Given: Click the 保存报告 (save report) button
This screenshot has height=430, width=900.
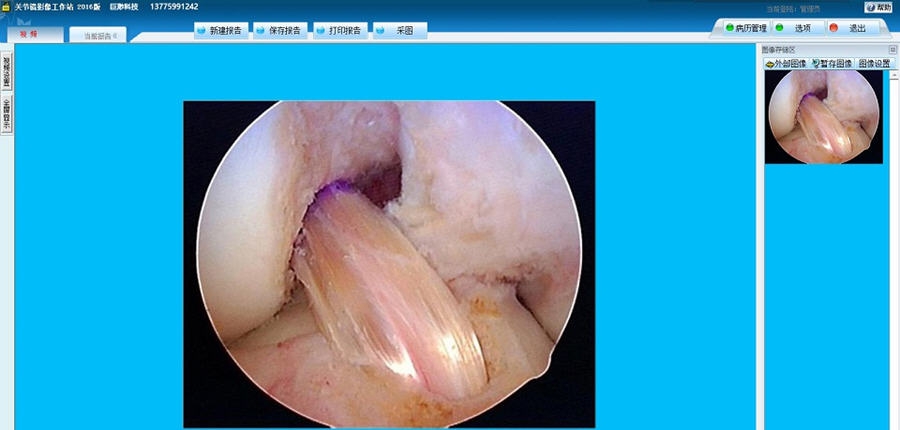Looking at the screenshot, I should [281, 31].
